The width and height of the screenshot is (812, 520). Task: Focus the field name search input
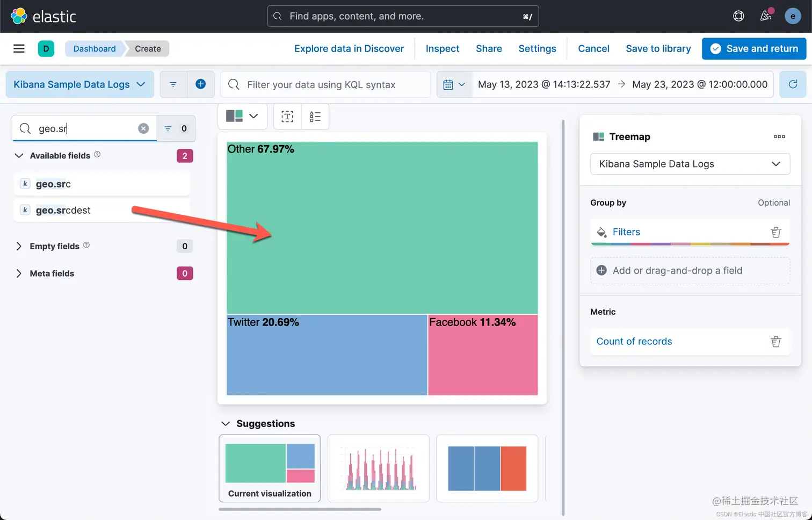(x=84, y=128)
